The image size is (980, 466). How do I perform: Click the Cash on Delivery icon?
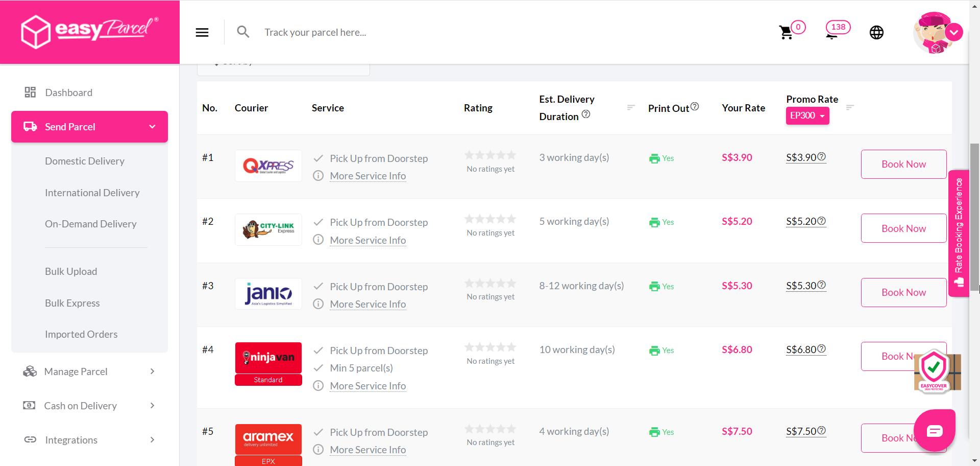[30, 405]
